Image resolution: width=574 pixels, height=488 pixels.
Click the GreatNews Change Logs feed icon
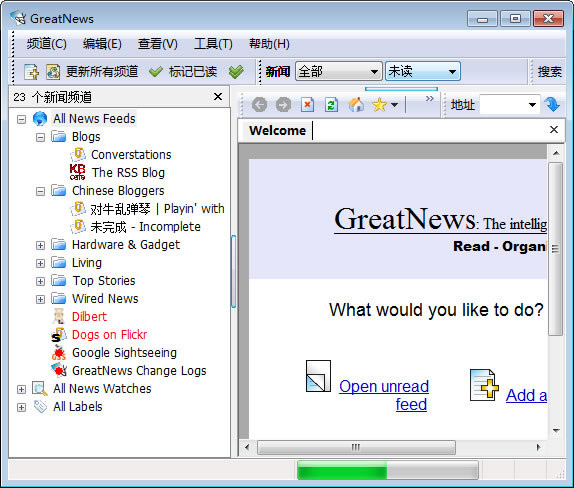point(59,370)
